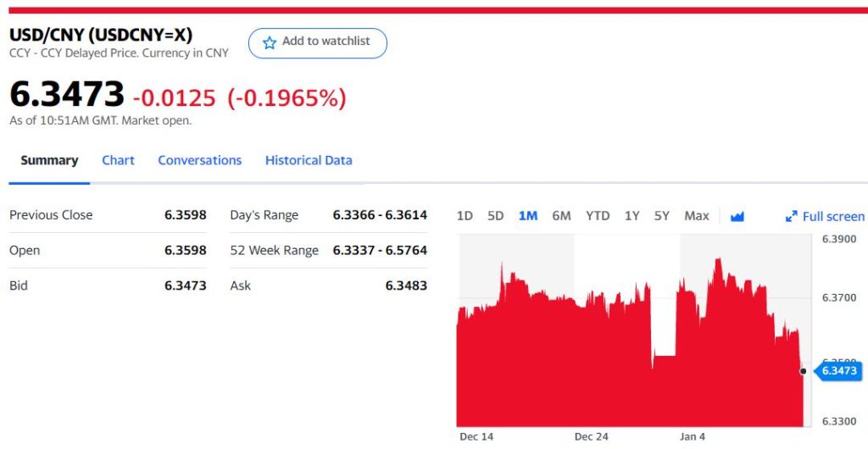Select the 1M chart range
This screenshot has height=449, width=868.
click(527, 216)
